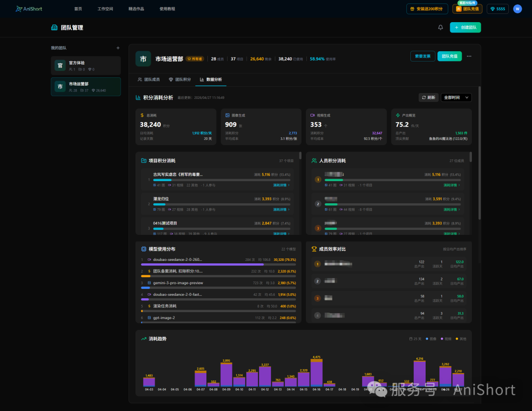Click 团队充值 beside 索要发票
Viewport: 532px width, 411px height.
[x=450, y=56]
